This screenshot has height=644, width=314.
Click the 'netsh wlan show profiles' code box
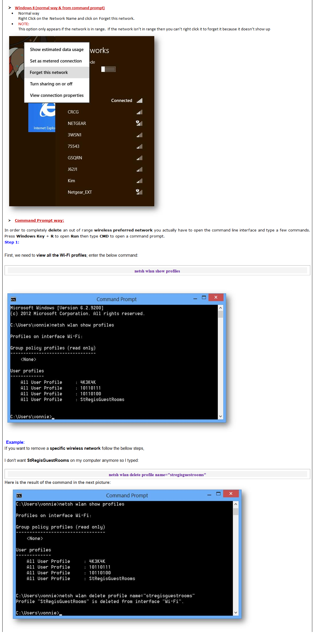[157, 270]
